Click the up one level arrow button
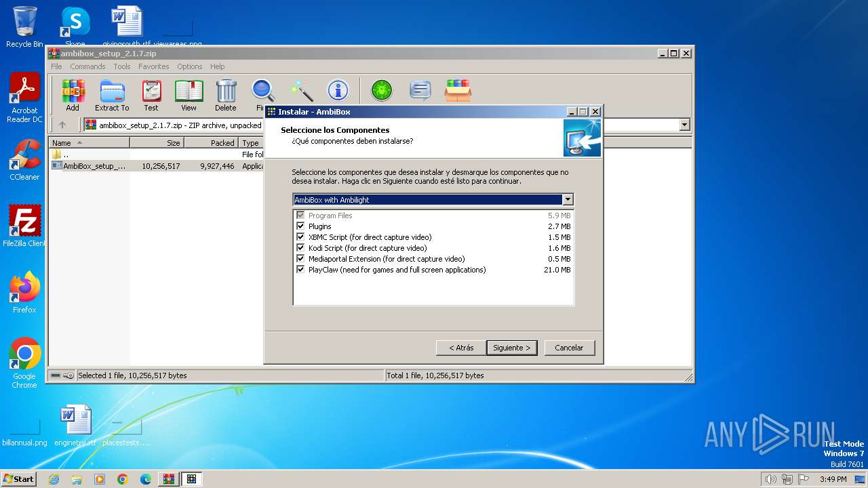Viewport: 868px width, 488px height. [62, 125]
